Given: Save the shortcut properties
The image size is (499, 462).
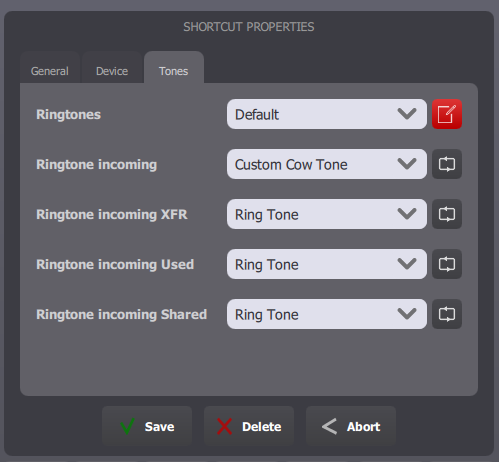Looking at the screenshot, I should coord(147,426).
